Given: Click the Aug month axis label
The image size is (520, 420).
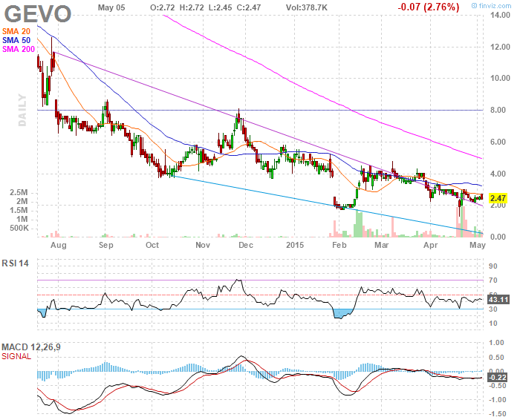Looking at the screenshot, I should point(59,245).
